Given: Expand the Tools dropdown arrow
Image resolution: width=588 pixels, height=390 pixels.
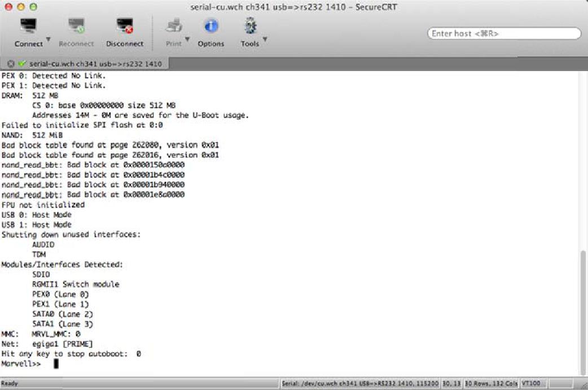Looking at the screenshot, I should coord(264,40).
